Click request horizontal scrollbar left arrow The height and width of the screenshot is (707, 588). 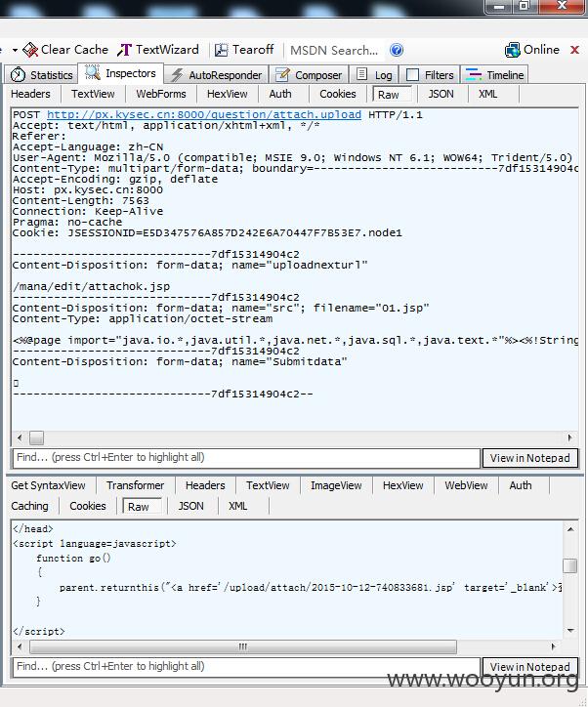[20, 437]
